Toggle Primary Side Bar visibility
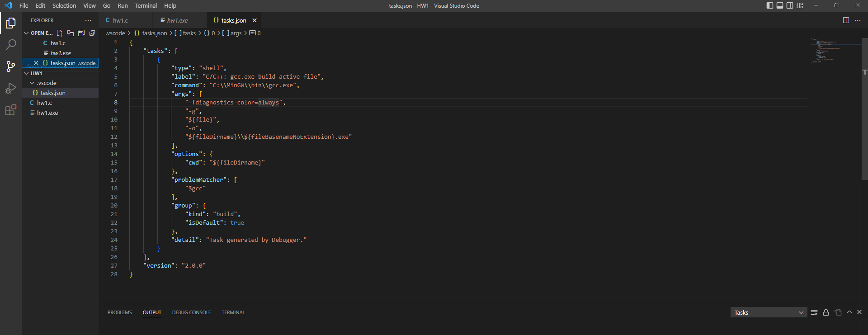 (770, 5)
